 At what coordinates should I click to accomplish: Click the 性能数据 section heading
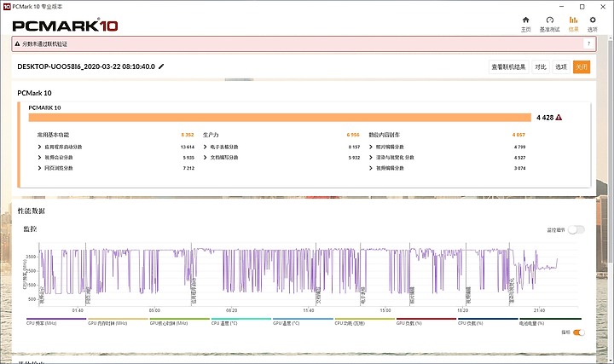coord(31,211)
